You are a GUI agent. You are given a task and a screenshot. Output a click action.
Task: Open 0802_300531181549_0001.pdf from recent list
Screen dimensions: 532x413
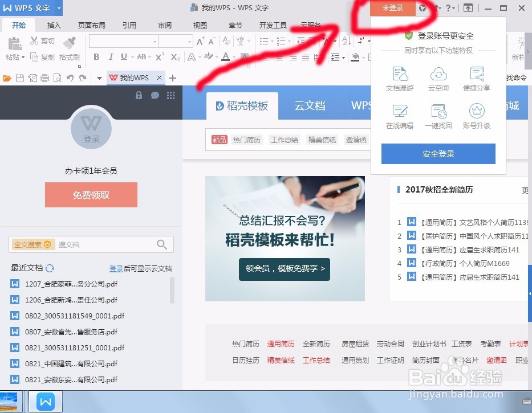[x=74, y=316]
